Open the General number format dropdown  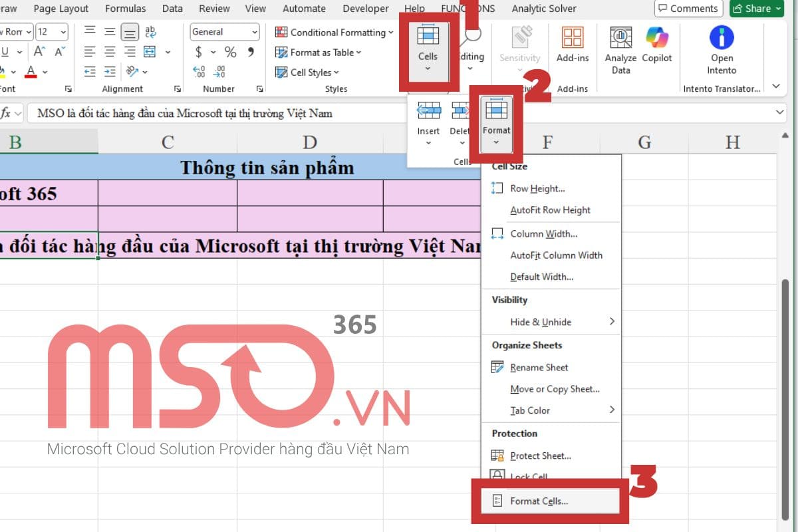click(x=255, y=32)
